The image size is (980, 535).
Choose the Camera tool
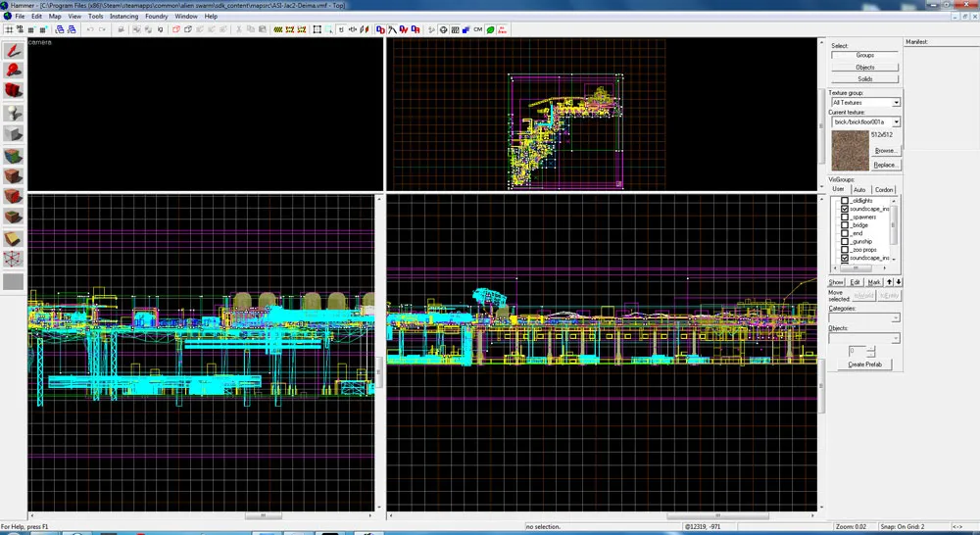[x=14, y=91]
